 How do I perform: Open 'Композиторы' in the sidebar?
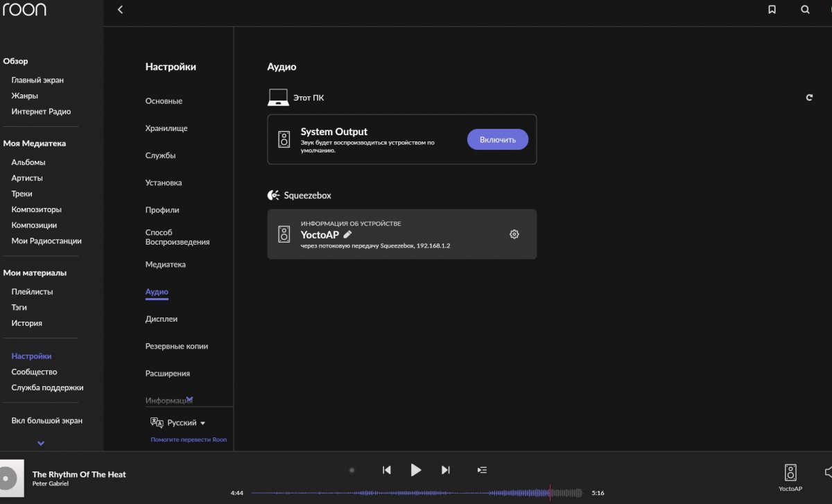tap(37, 209)
